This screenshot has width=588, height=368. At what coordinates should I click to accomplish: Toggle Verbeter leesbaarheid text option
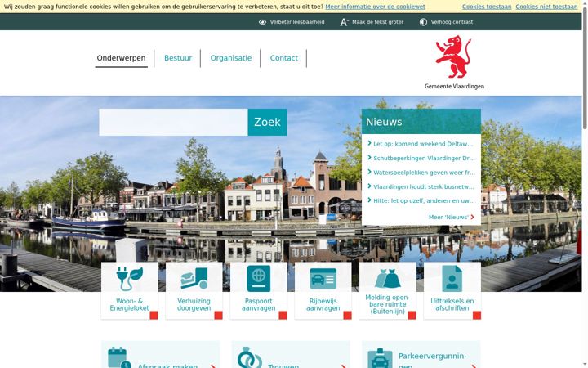coord(297,22)
